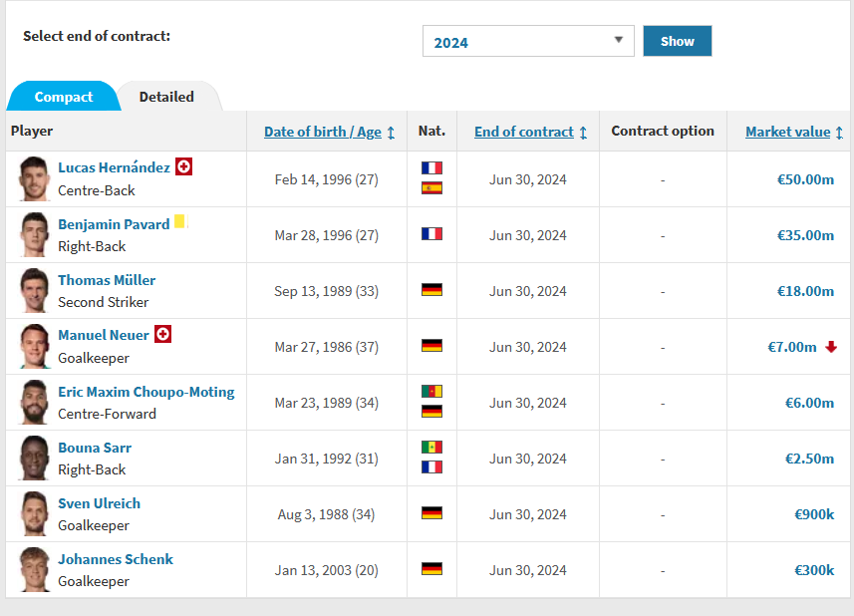Click Lucas Hernández's Spanish flag icon

(431, 187)
